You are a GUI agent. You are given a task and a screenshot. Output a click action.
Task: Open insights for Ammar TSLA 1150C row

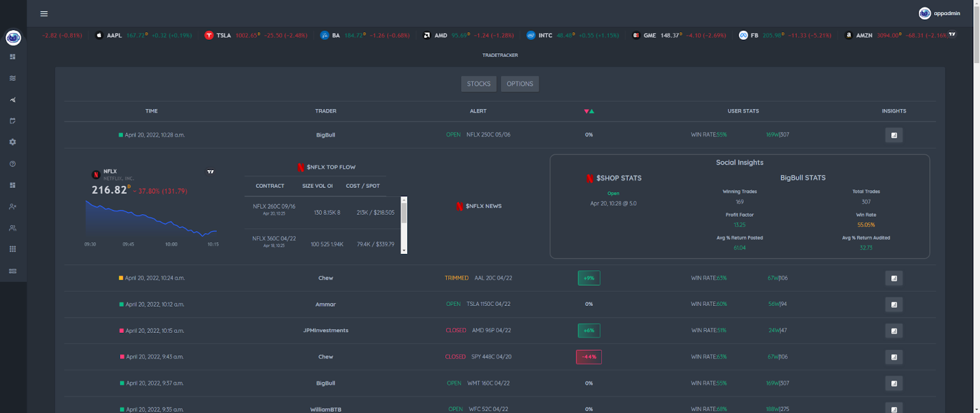894,305
